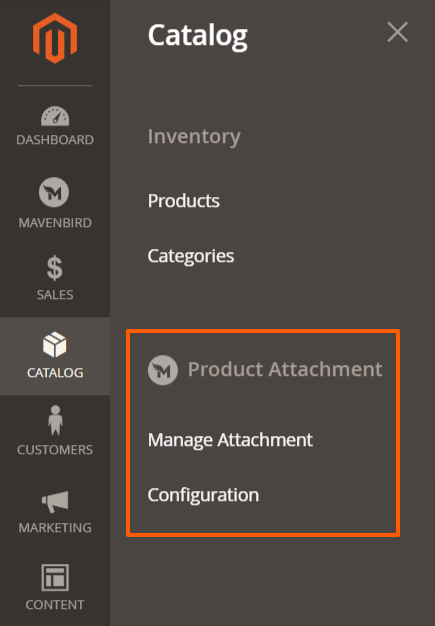Select the MARKETING label in sidebar
The width and height of the screenshot is (435, 626).
point(55,527)
